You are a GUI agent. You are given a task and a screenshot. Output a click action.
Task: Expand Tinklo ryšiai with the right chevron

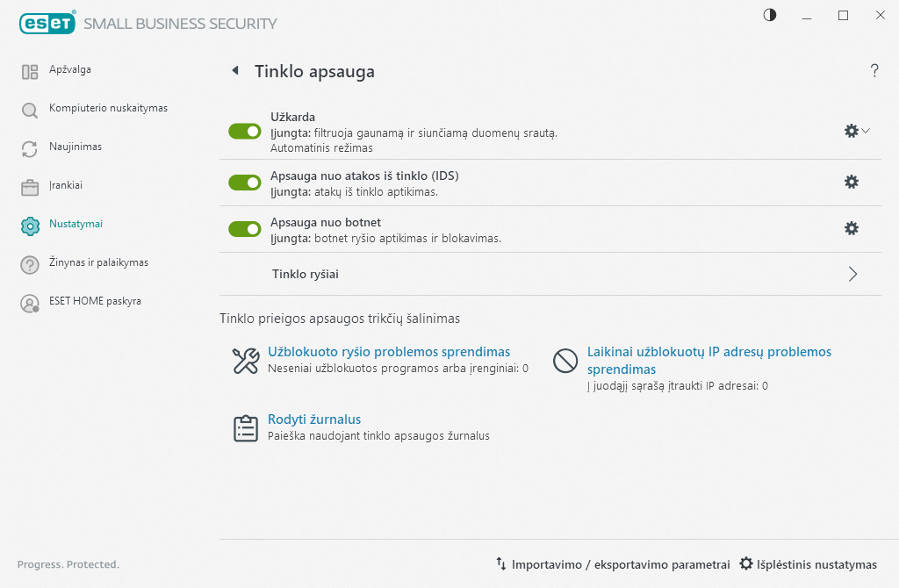coord(852,274)
